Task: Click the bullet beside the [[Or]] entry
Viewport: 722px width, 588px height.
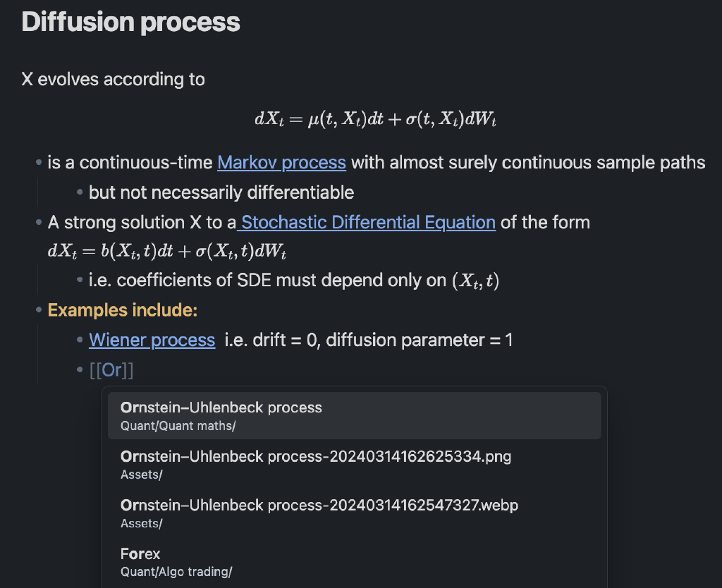Action: (80, 372)
